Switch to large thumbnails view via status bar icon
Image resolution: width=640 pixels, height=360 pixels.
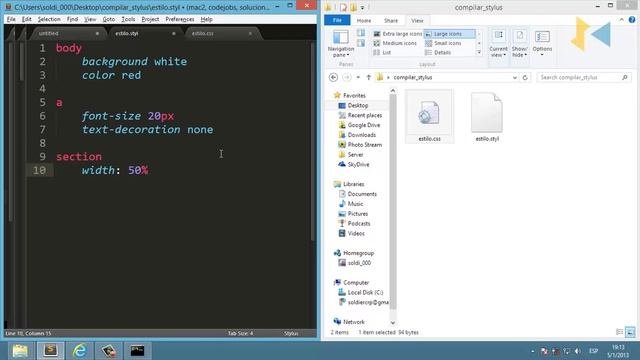pyautogui.click(x=630, y=332)
